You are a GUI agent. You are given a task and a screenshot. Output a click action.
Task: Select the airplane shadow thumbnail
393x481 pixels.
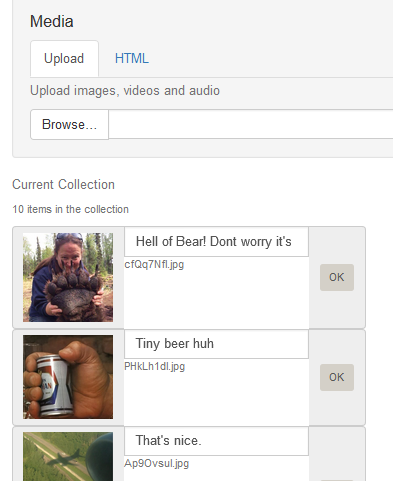click(x=68, y=456)
